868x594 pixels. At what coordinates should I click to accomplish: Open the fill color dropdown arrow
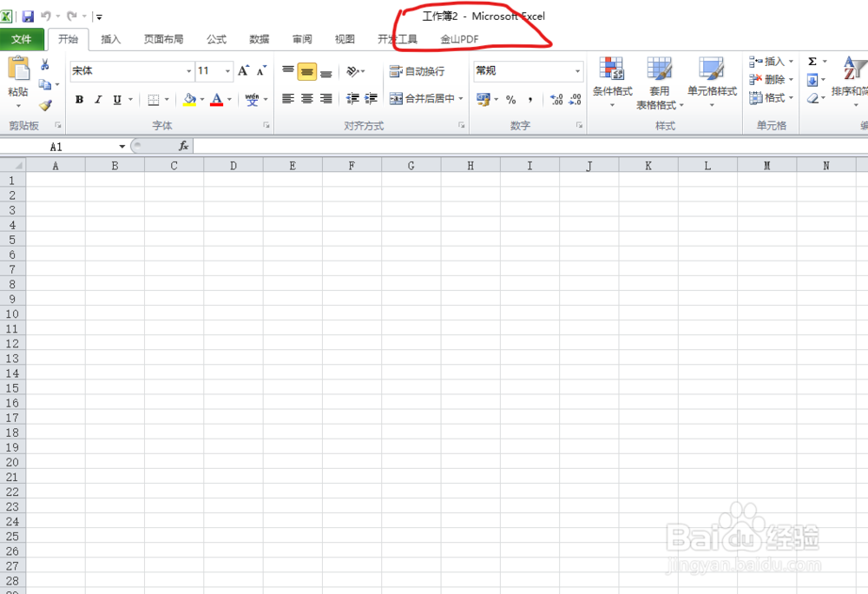point(202,100)
